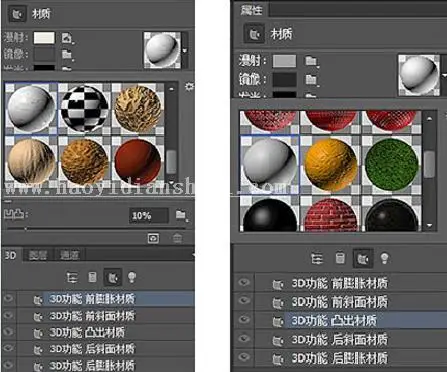
Task: Select the 属性 tab in the right panel
Action: point(251,10)
